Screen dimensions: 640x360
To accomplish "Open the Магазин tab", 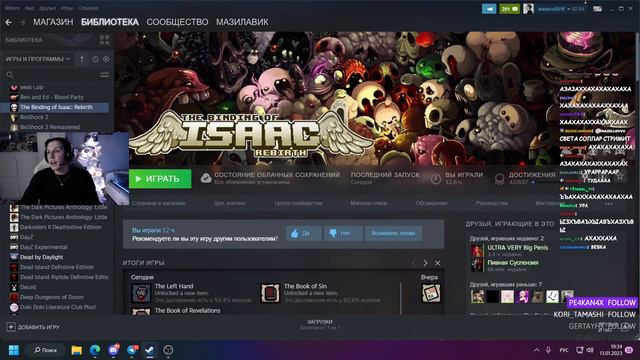I will coord(53,22).
